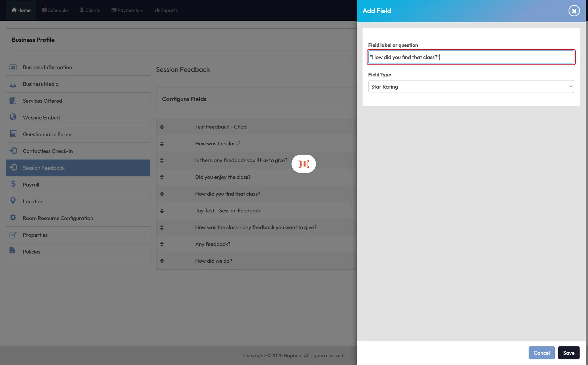Expand the Payments menu in navbar
588x365 pixels.
coord(127,10)
